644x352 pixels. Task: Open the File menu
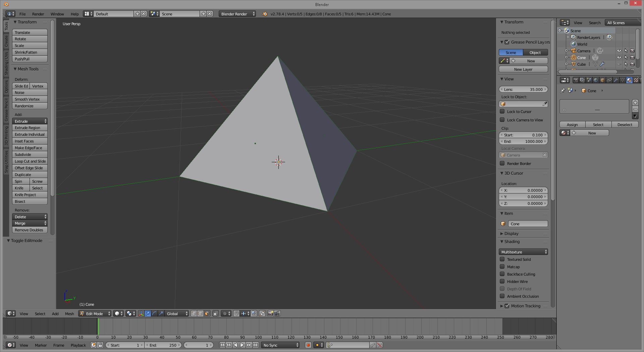point(22,14)
